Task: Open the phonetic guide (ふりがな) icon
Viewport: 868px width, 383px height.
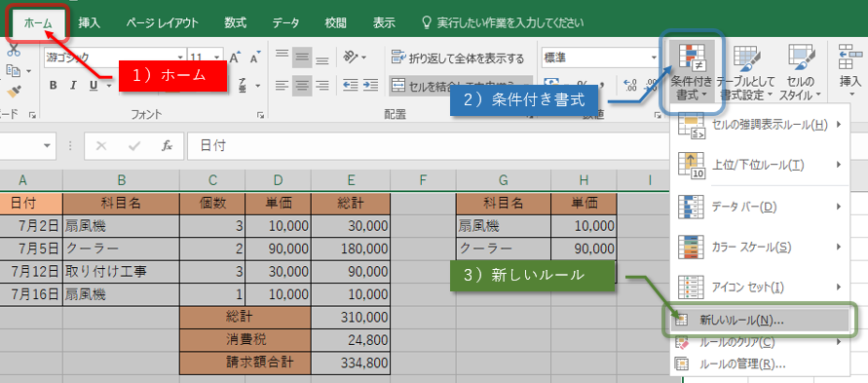Action: click(x=243, y=85)
